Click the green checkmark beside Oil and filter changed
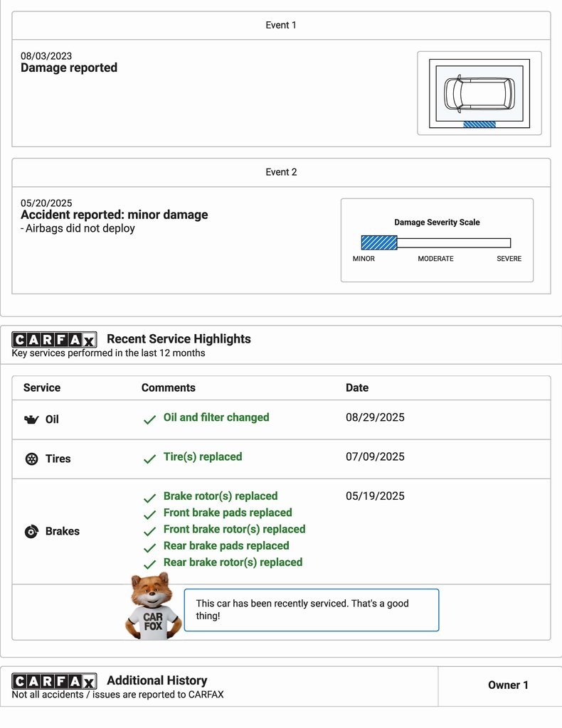This screenshot has height=728, width=562. click(x=149, y=419)
